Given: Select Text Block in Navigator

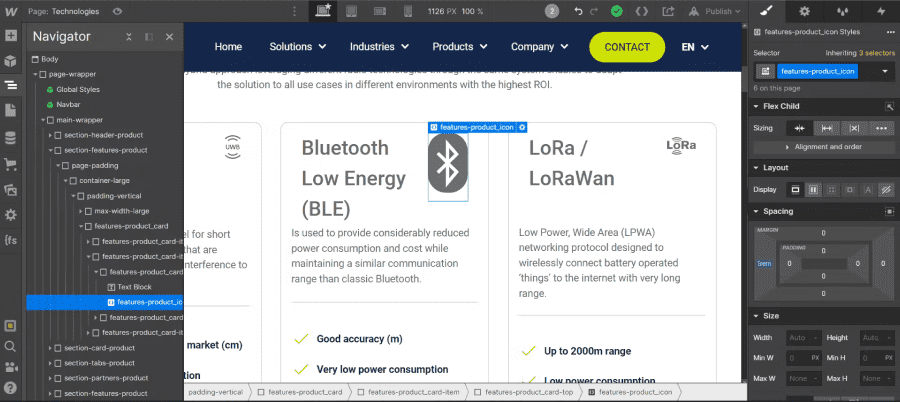Looking at the screenshot, I should tap(134, 287).
